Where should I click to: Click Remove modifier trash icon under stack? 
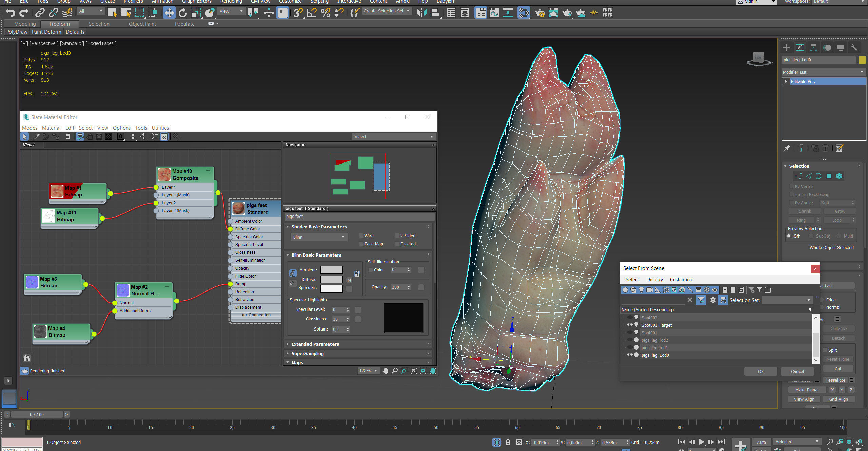click(x=826, y=148)
